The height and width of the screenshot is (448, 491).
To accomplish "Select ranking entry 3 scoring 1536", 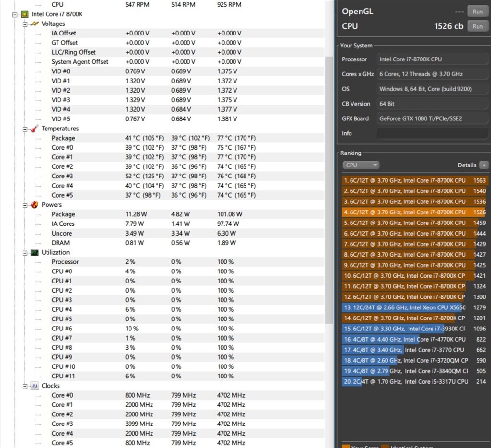I will (414, 202).
